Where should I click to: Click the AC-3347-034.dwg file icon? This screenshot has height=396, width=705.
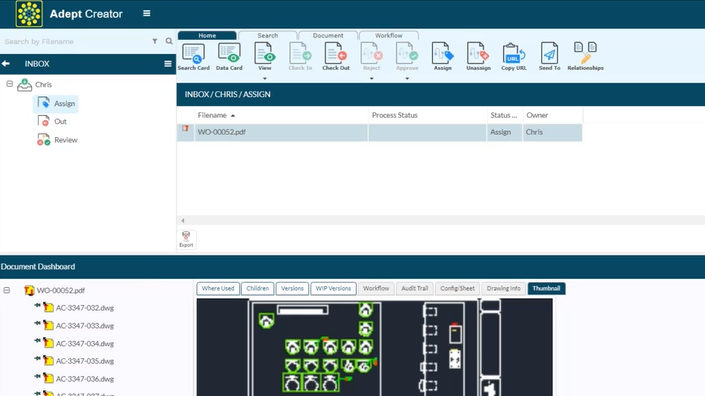(x=48, y=343)
